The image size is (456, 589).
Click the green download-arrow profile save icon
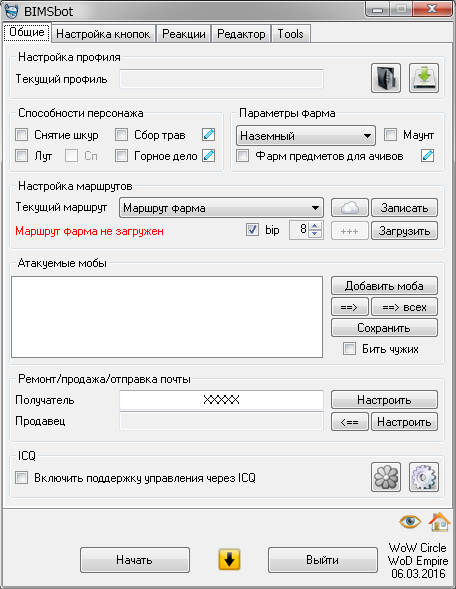424,78
